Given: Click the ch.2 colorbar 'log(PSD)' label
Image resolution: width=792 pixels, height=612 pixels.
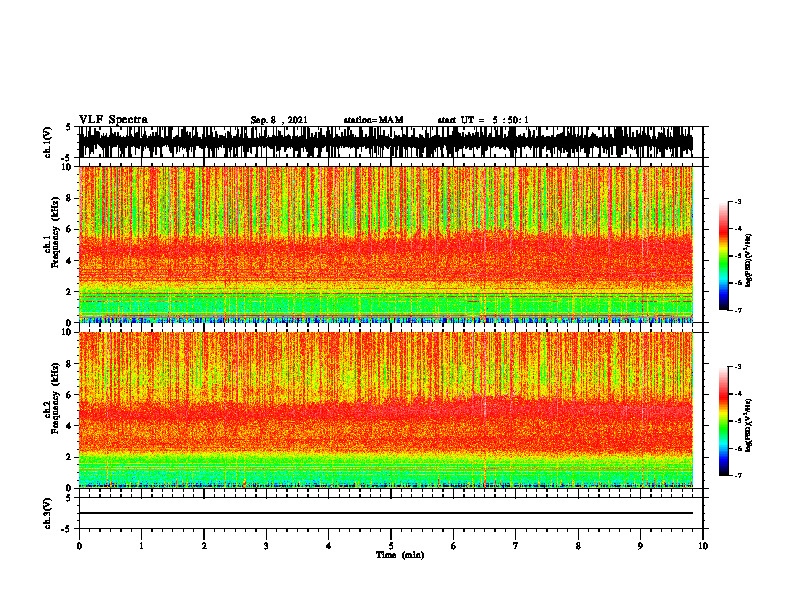Looking at the screenshot, I should [749, 425].
